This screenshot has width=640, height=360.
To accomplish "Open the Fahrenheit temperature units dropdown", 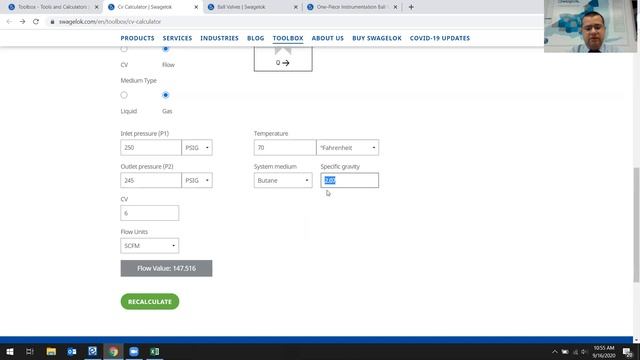I will point(347,147).
